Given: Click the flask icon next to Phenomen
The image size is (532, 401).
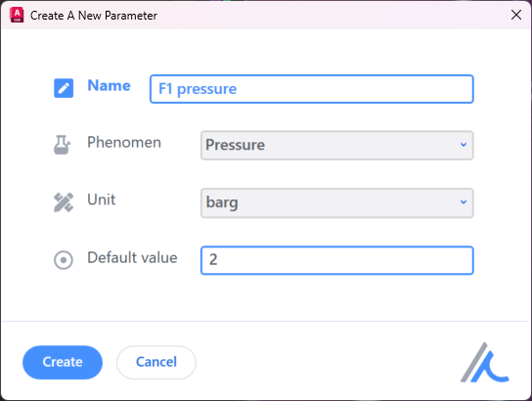Looking at the screenshot, I should point(62,145).
